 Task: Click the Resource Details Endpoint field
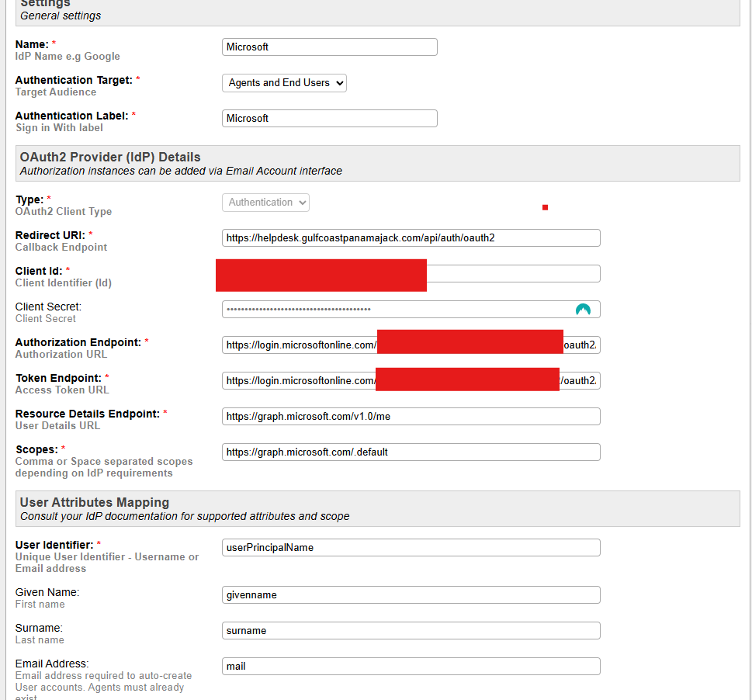pos(411,416)
